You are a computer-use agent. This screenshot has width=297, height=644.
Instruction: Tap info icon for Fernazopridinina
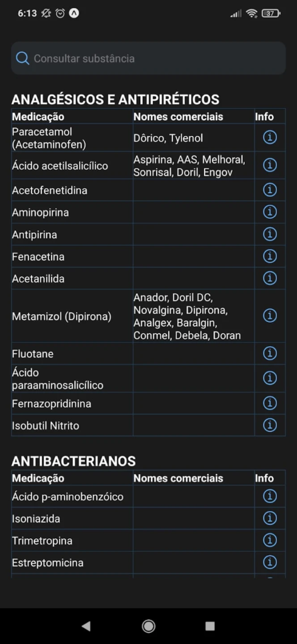point(270,403)
